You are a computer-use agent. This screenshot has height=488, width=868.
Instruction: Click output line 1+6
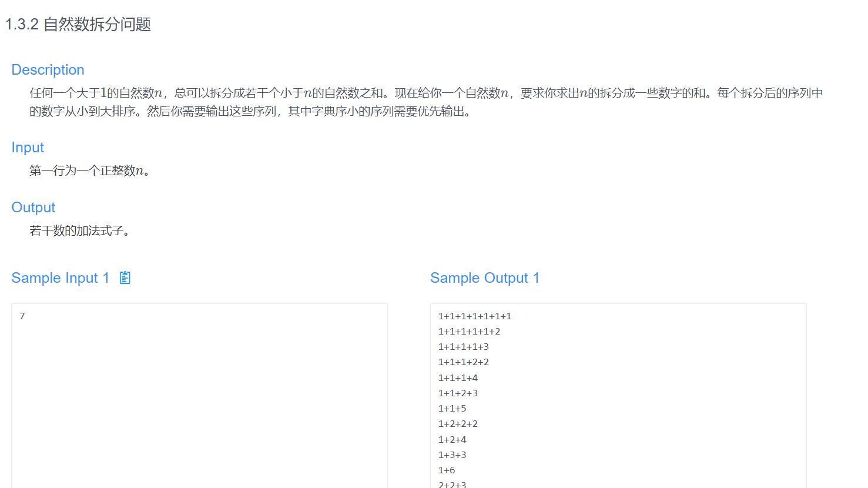(x=447, y=470)
